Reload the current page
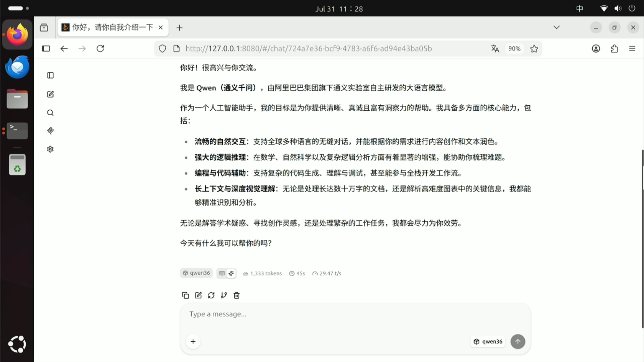The width and height of the screenshot is (644, 362). pos(100,49)
